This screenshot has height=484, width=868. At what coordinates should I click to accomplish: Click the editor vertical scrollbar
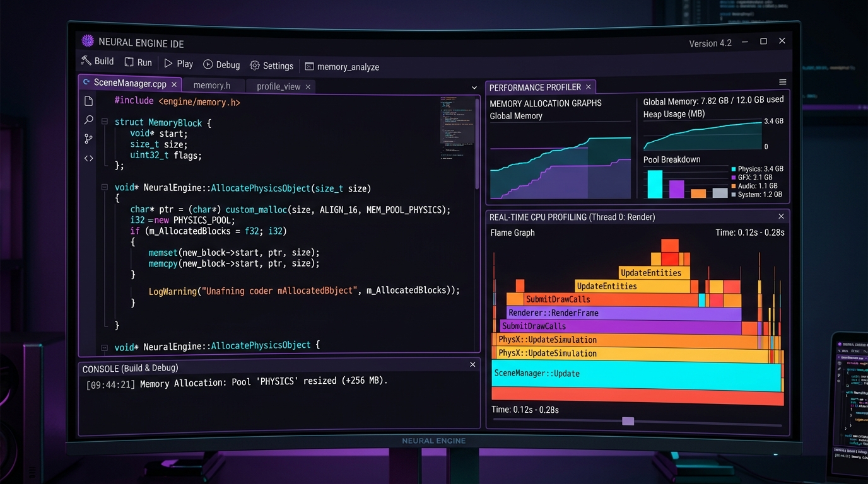(477, 142)
